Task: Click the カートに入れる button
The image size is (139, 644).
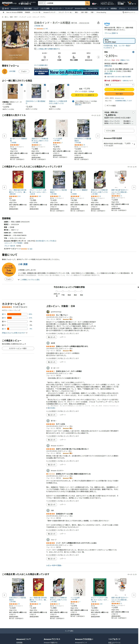Action: point(119,90)
